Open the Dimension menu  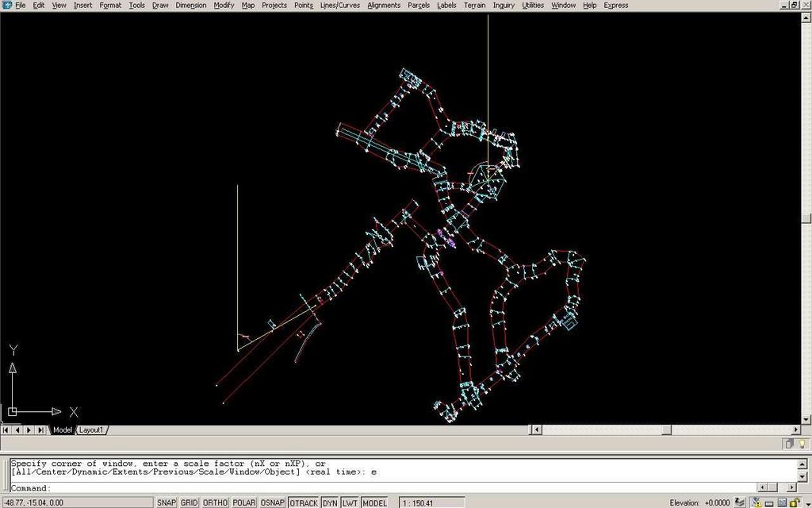tap(191, 6)
